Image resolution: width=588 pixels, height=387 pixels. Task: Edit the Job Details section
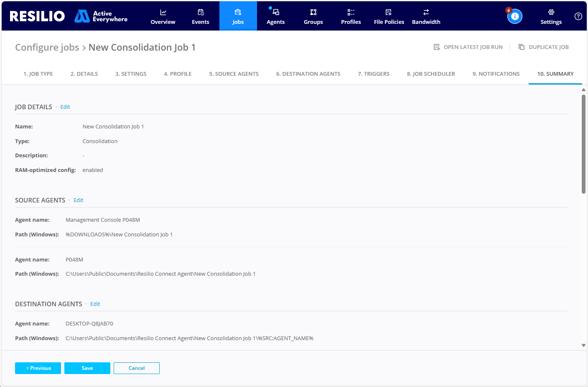pos(65,107)
